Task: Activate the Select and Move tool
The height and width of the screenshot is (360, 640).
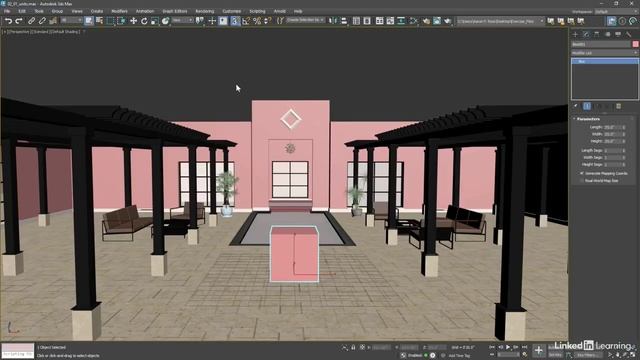Action: tap(133, 21)
